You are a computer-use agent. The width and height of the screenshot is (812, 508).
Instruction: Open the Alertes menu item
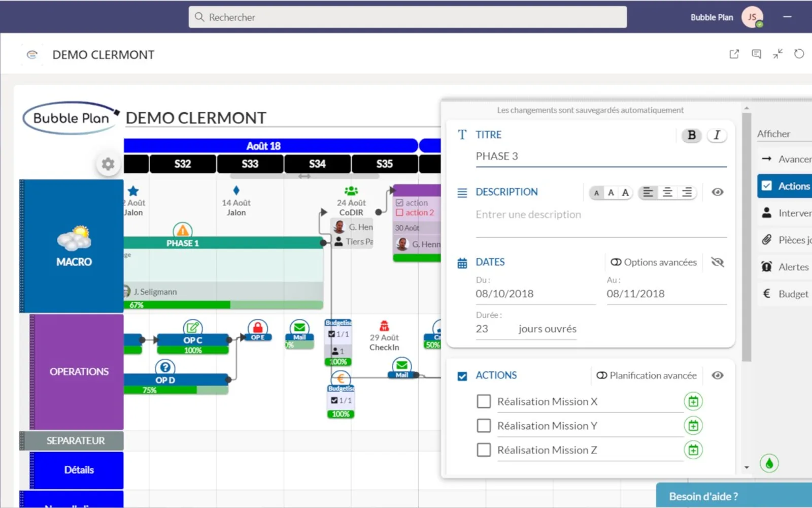coord(785,267)
